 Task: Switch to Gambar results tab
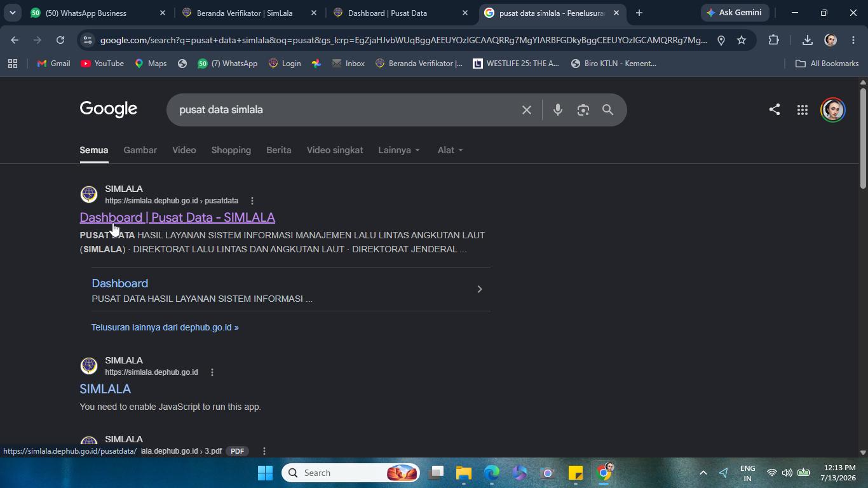pyautogui.click(x=140, y=150)
